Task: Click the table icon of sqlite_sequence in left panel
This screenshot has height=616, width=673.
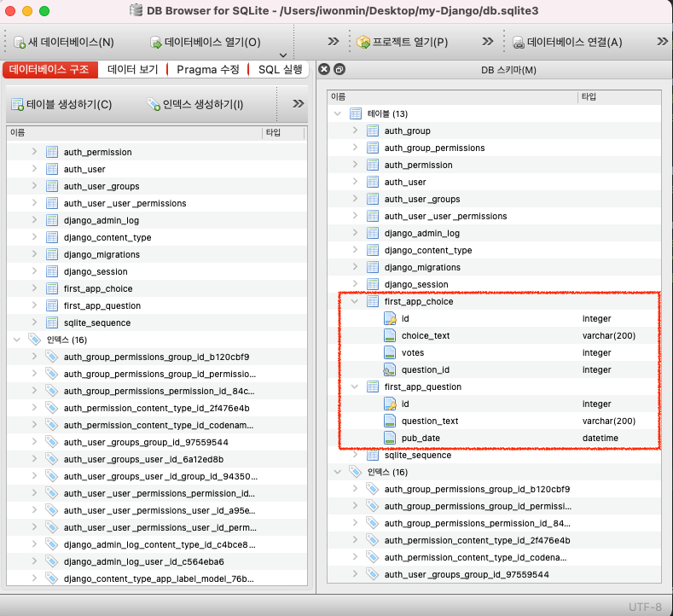Action: click(x=52, y=323)
